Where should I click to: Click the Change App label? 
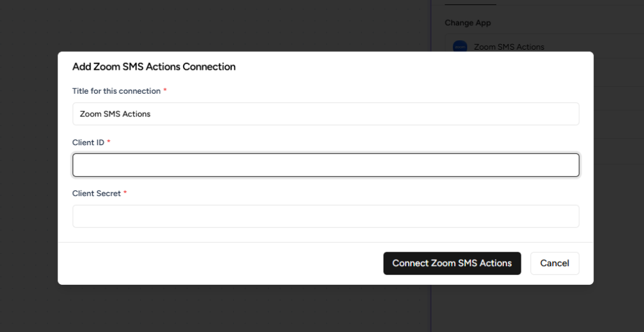click(x=467, y=23)
